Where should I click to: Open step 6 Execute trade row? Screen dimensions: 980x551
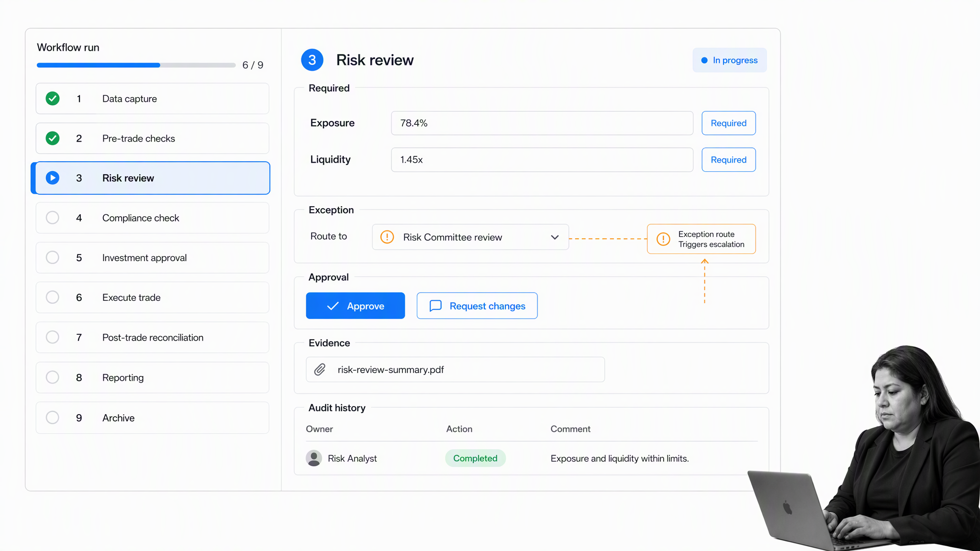[x=153, y=297]
